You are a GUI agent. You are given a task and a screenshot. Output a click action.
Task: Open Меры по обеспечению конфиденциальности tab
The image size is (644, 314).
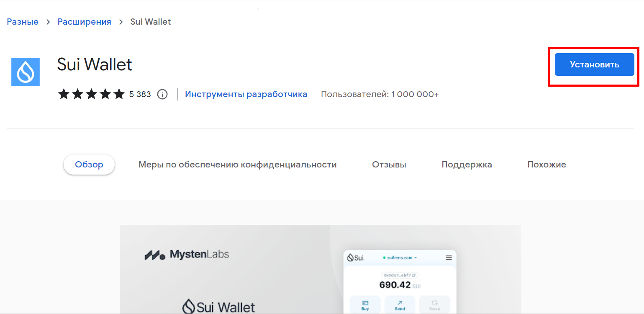[x=237, y=164]
